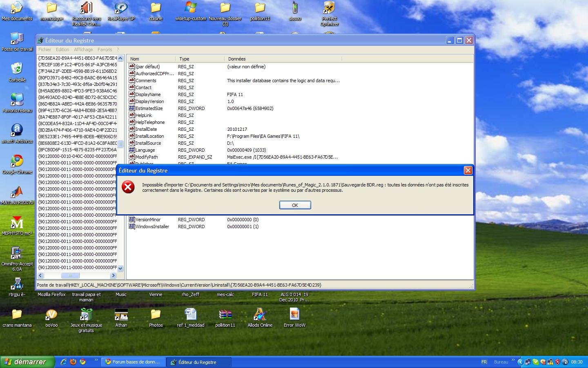Screen dimensions: 588x368
Task: Click the Données column header
Action: click(237, 59)
